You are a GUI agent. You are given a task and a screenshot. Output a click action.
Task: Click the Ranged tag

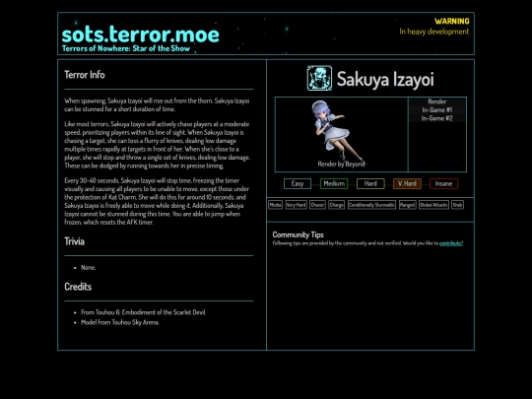(408, 205)
